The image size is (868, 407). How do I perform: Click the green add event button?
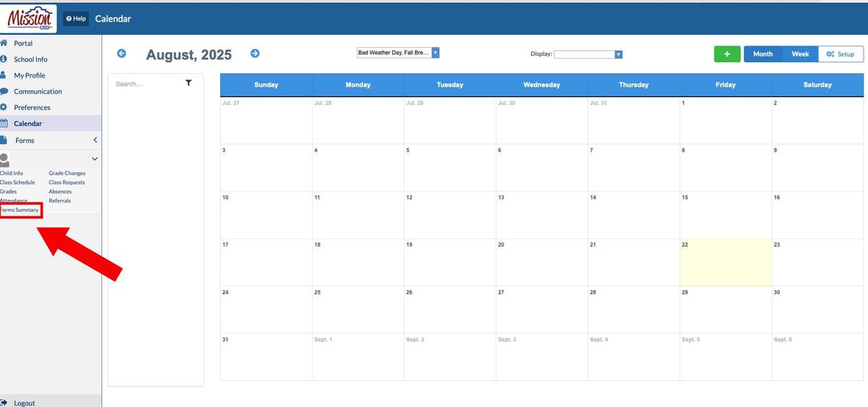pyautogui.click(x=727, y=54)
